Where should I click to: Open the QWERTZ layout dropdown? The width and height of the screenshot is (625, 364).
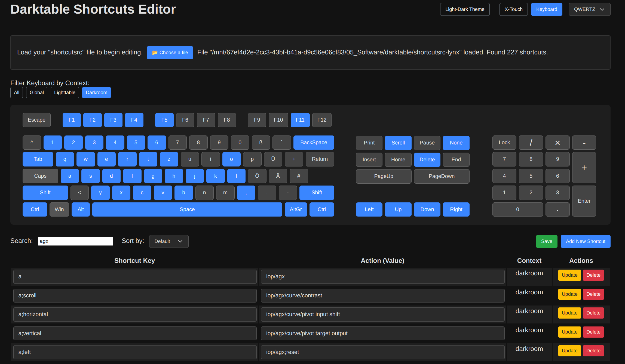pos(589,9)
